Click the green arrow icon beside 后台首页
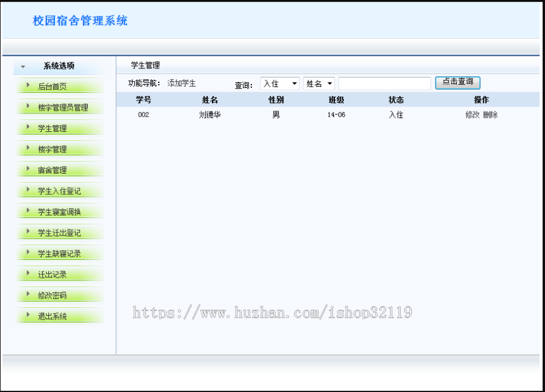 click(27, 86)
